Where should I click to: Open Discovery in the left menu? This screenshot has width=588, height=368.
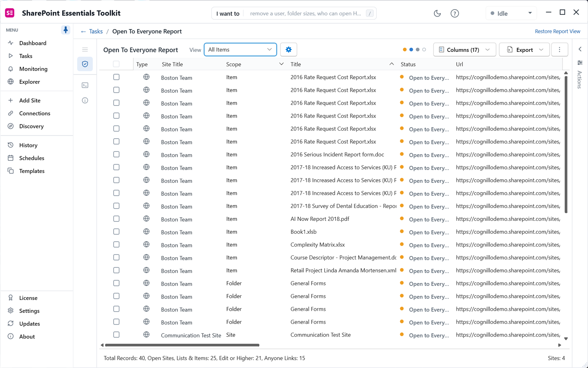(x=31, y=126)
